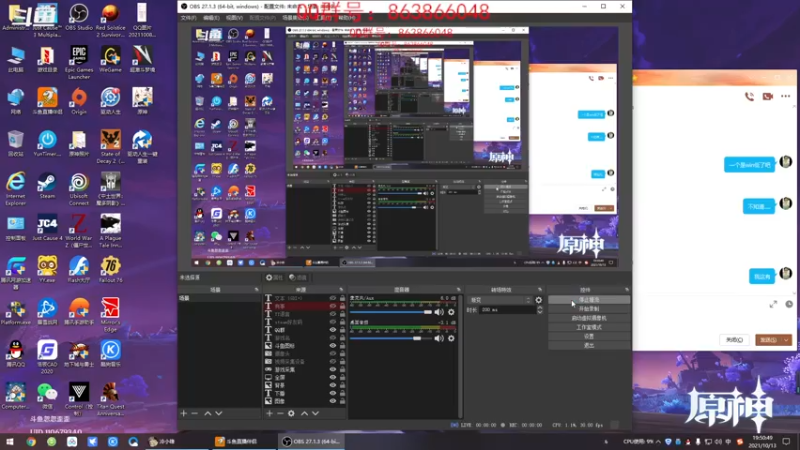Open the YY.exe desktop icon
This screenshot has width=800, height=450.
coord(47,269)
